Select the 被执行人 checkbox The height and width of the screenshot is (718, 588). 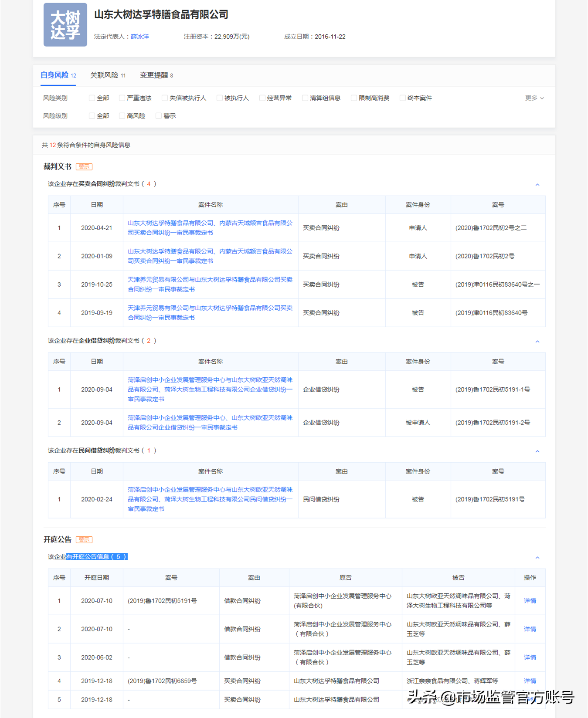tap(220, 98)
